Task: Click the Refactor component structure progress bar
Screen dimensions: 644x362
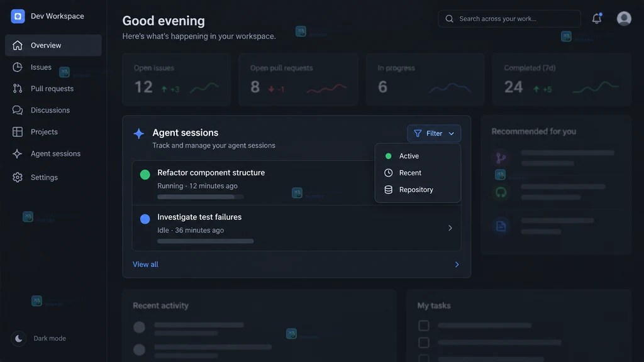Action: (x=201, y=197)
